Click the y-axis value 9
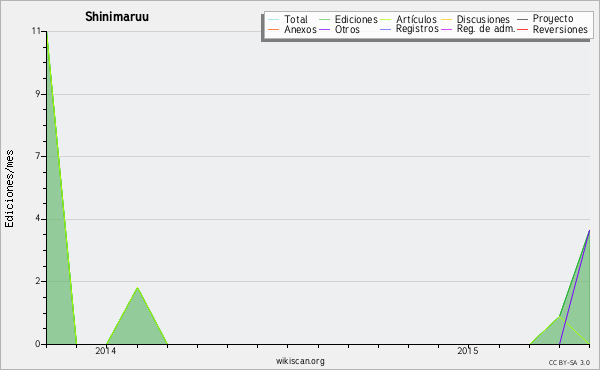Viewport: 600px width, 370px height. click(38, 94)
